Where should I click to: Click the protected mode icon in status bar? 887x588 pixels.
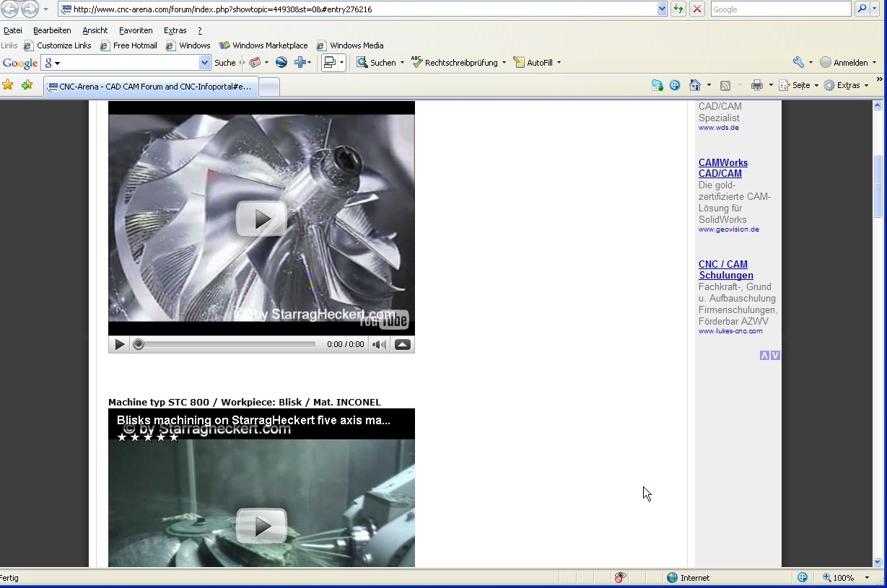pos(802,578)
